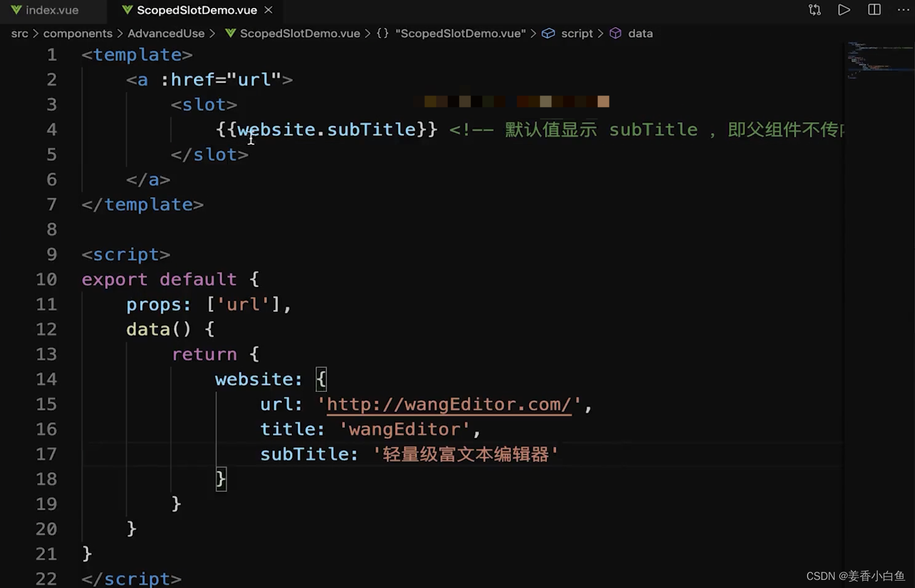Open the components breadcrumb
Screen dimensions: 915x588
coord(78,33)
